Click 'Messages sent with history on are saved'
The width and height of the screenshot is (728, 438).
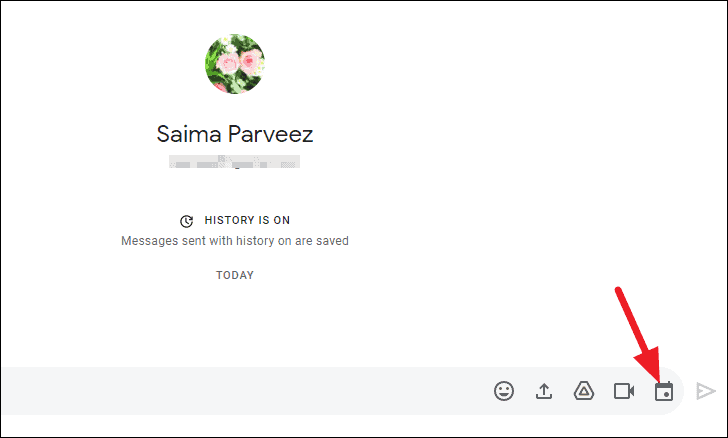[235, 241]
